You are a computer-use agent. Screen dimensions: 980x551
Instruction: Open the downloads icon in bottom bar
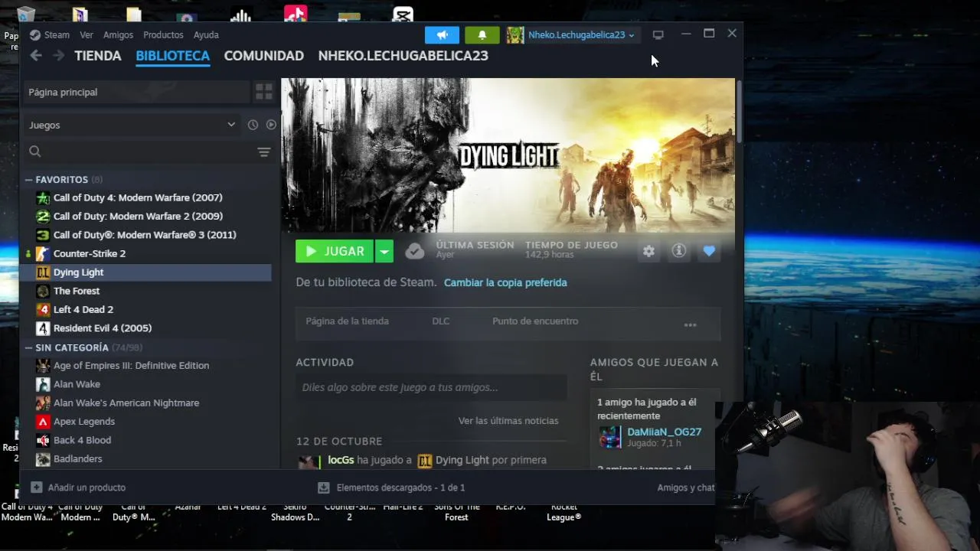point(323,487)
